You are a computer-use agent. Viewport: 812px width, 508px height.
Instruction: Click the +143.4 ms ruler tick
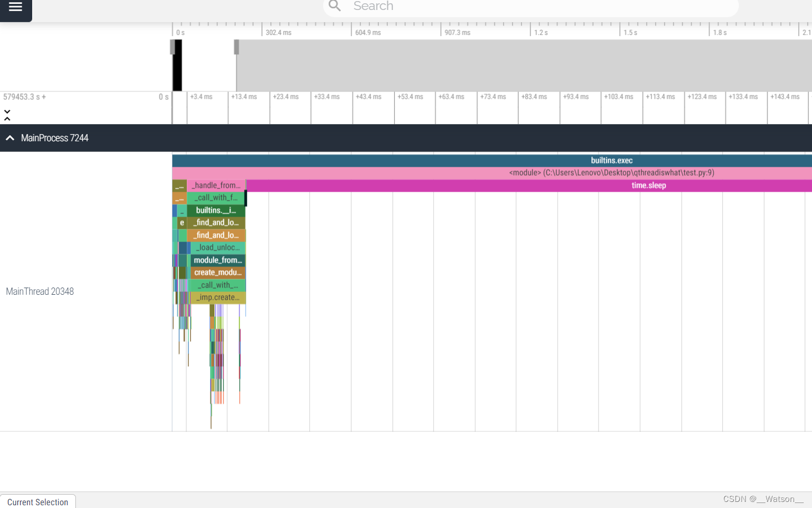tap(785, 97)
